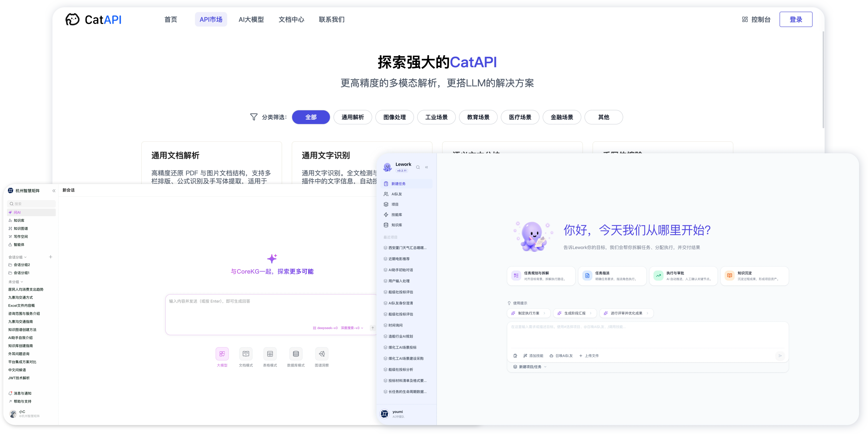Viewport: 868px width, 434px height.
Task: Collapse the 未分组 section chevron
Action: click(22, 282)
